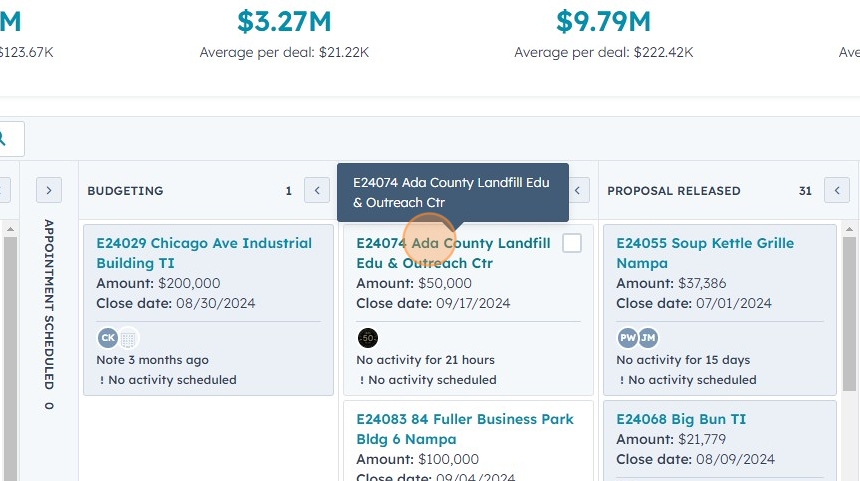Collapse the column behind the tooltip

pos(578,190)
